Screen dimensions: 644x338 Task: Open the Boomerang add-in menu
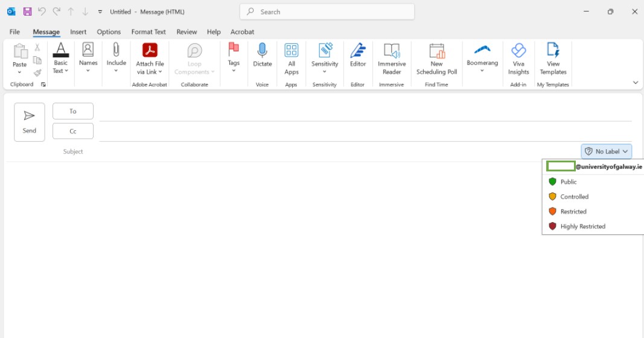click(x=482, y=57)
